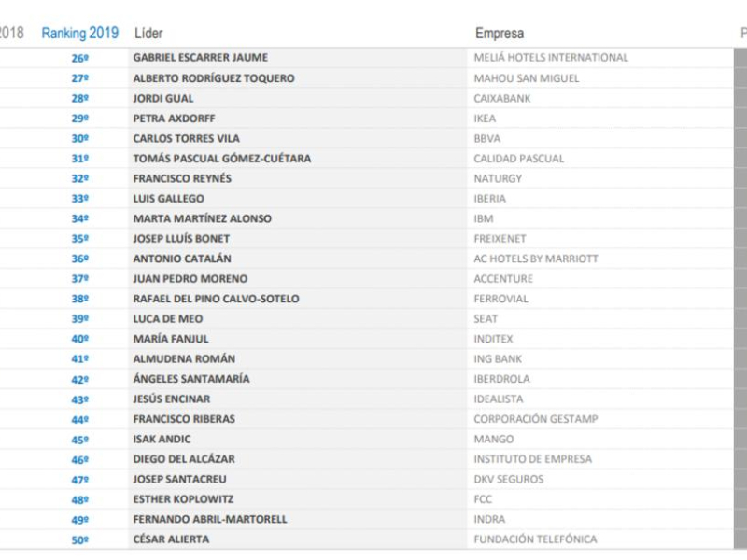The height and width of the screenshot is (560, 747).
Task: Select the Petra Axdorff name
Action: pos(174,119)
